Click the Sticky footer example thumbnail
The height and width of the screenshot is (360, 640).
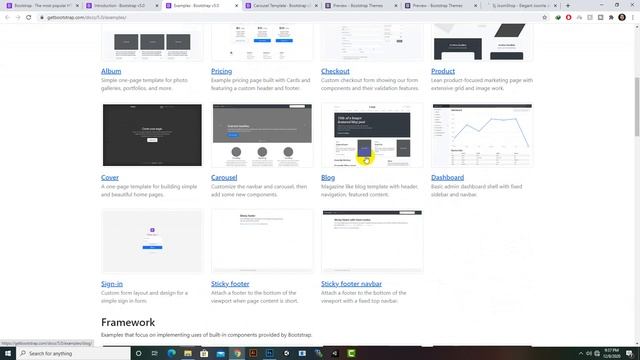pos(262,241)
